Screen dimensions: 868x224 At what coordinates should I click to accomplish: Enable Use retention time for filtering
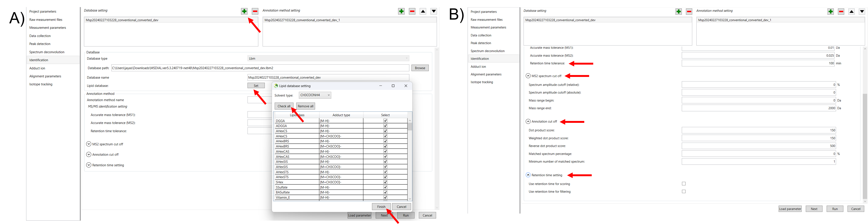(x=683, y=191)
